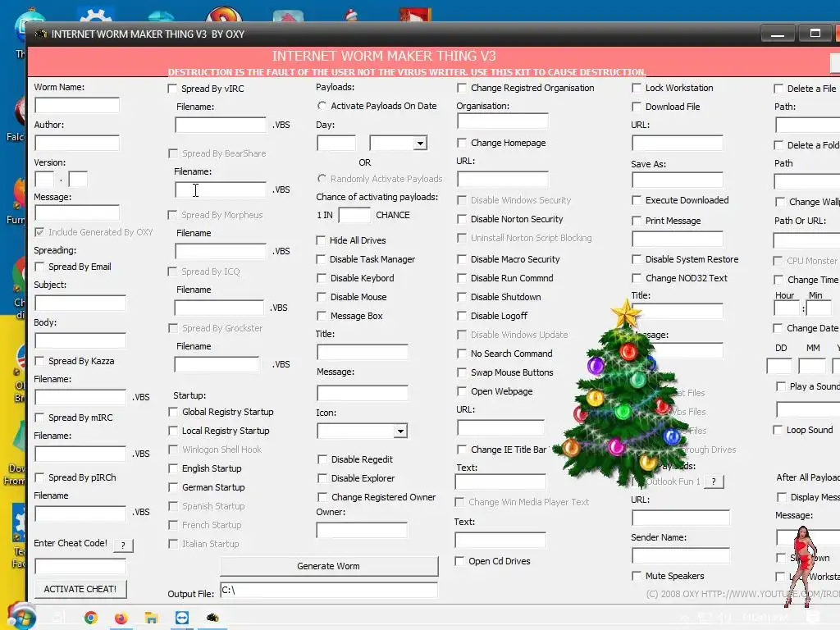840x630 pixels.
Task: Click the worm maker taskbar icon
Action: pos(212,618)
